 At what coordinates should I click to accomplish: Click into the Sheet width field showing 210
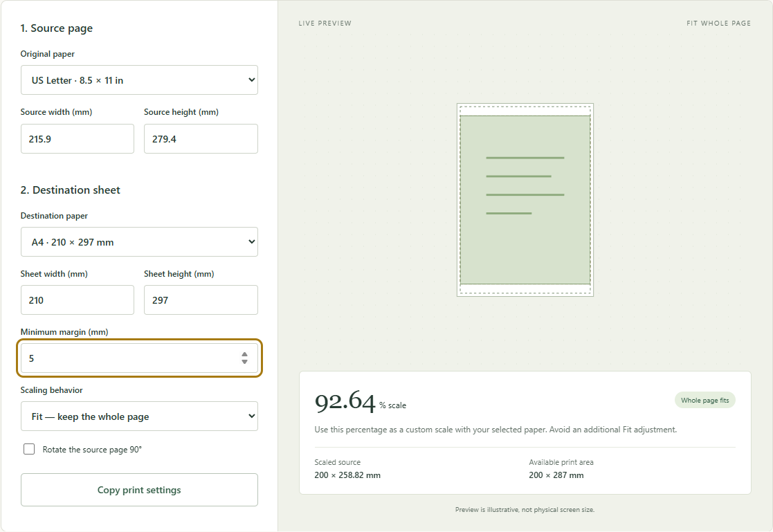coord(78,300)
